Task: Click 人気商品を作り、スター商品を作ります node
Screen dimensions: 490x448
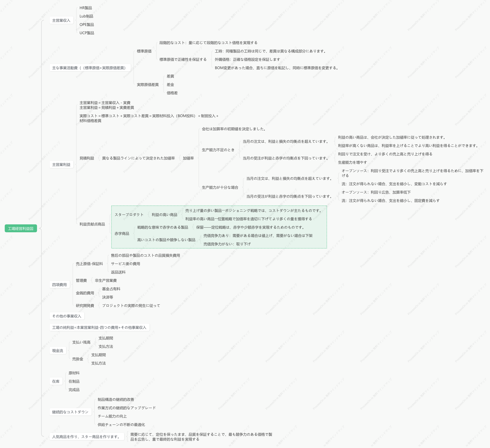Action: [x=87, y=437]
